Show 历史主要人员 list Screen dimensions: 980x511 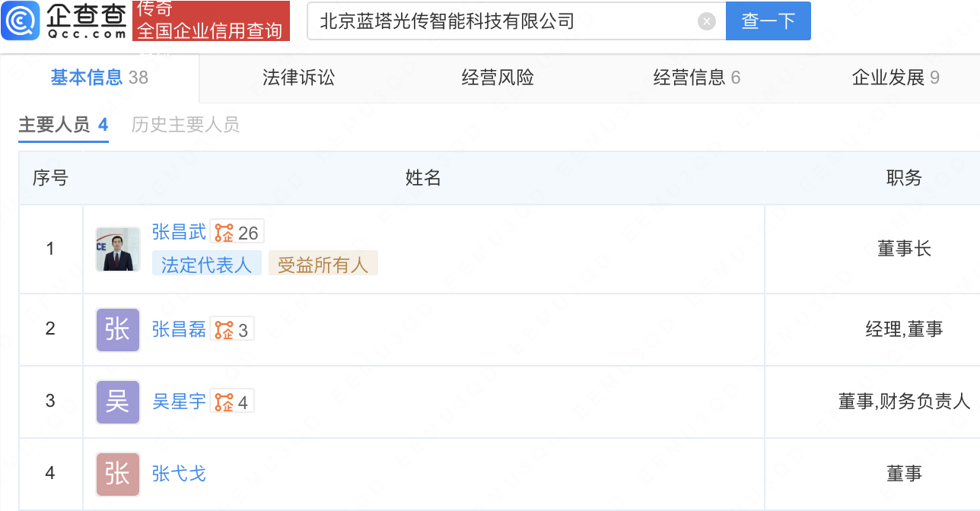click(x=185, y=125)
